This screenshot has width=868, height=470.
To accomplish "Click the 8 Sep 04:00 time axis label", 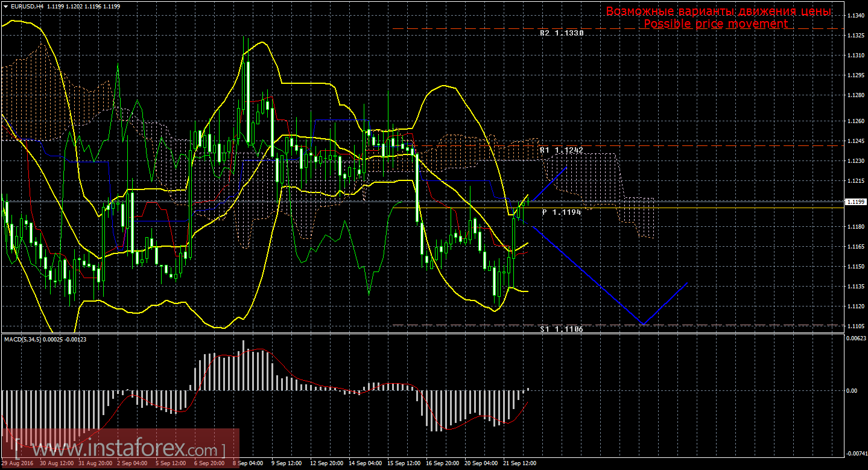I will [248, 463].
